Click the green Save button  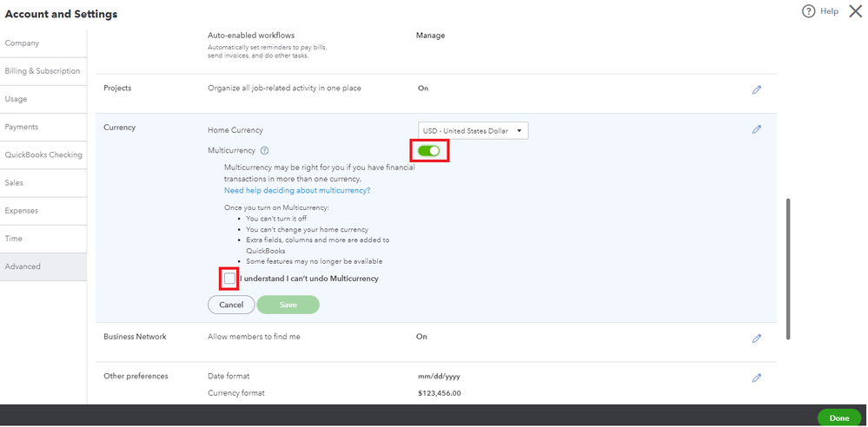(x=288, y=305)
